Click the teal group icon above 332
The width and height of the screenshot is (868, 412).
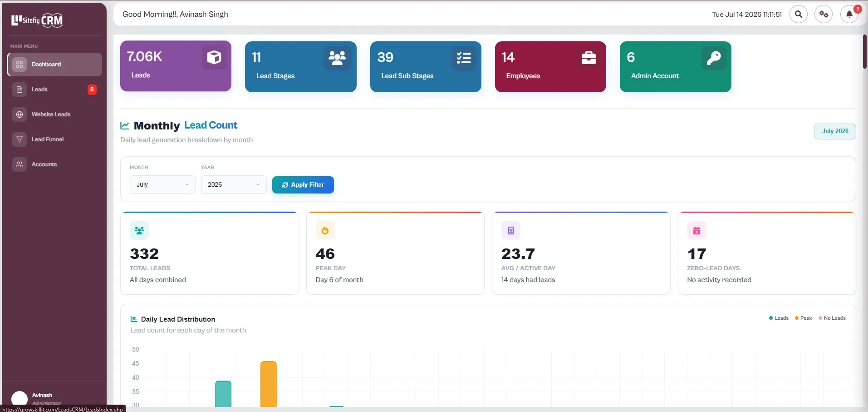139,230
